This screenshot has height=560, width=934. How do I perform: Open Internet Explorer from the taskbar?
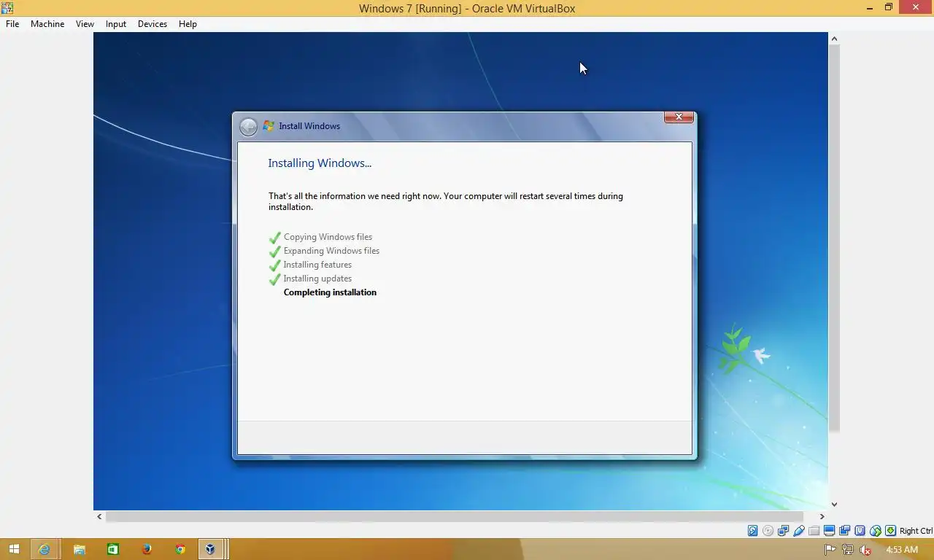coord(45,549)
